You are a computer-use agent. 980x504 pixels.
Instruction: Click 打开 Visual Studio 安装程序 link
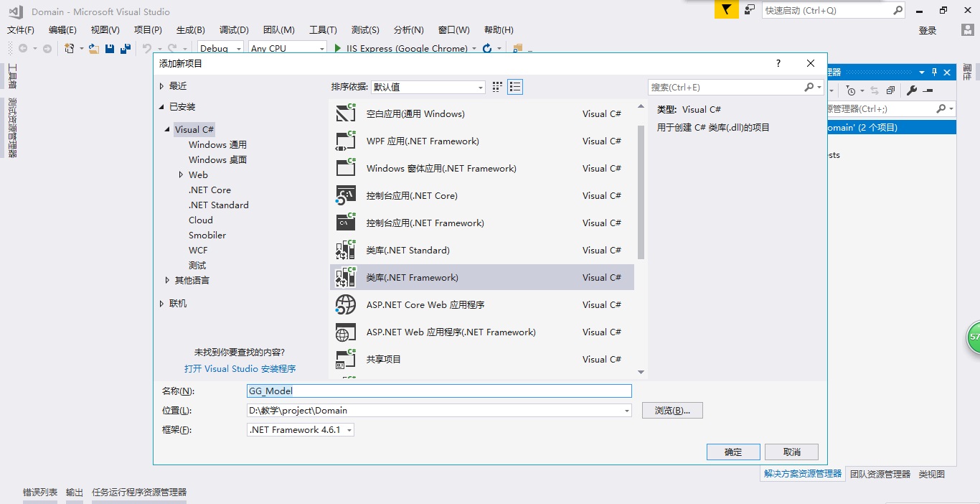tap(240, 368)
